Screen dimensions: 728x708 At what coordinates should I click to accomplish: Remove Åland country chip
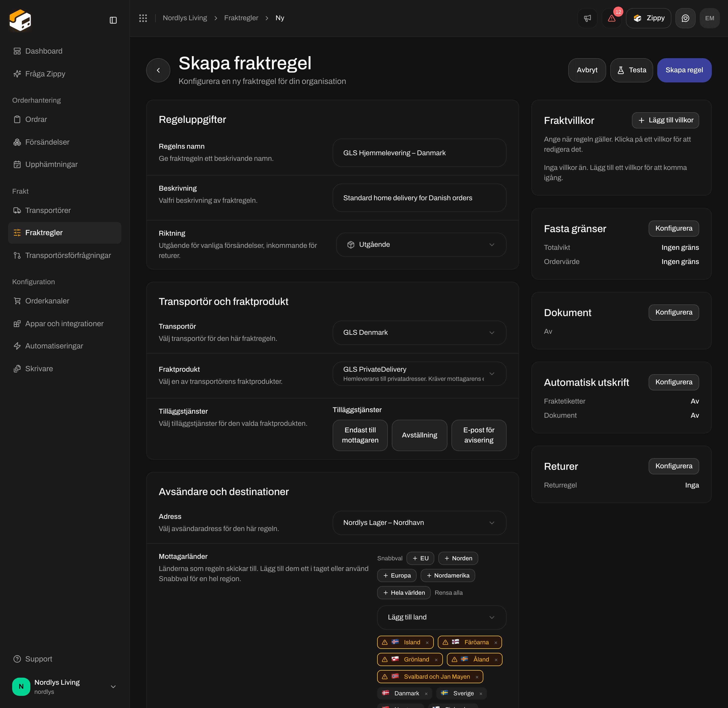click(x=496, y=660)
